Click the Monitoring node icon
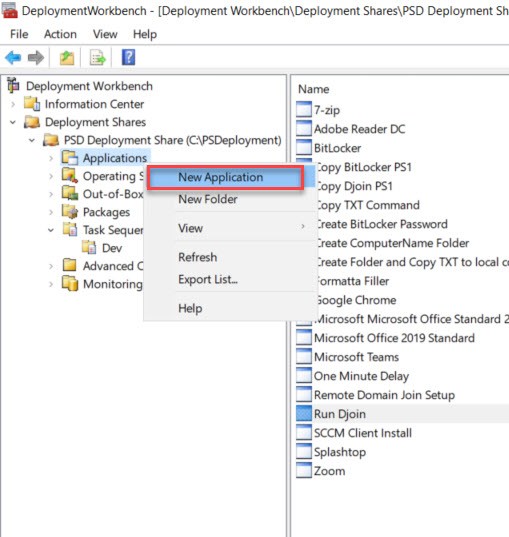This screenshot has height=537, width=509. click(70, 284)
